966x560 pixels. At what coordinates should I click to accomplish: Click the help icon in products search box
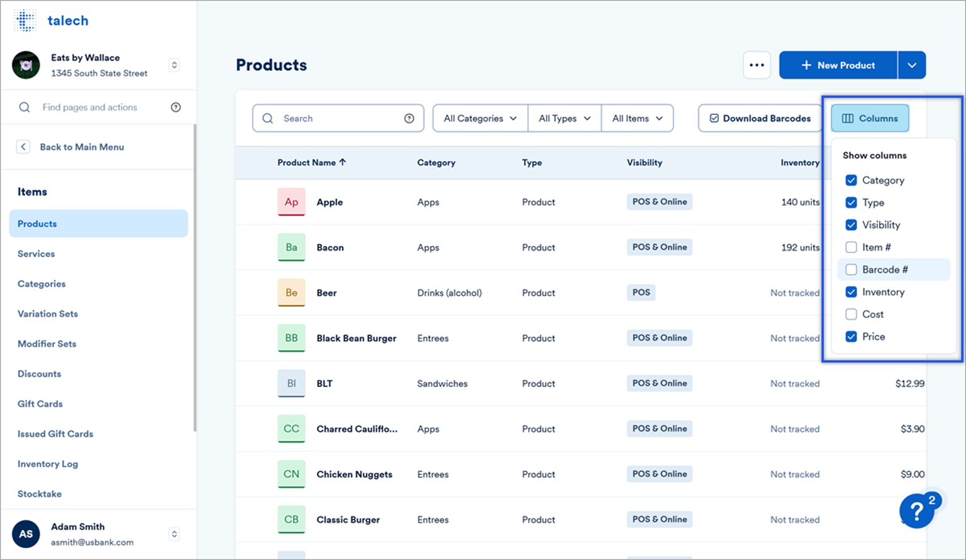click(x=409, y=118)
